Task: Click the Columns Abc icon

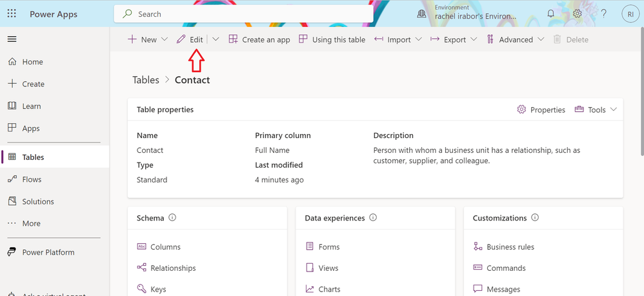Action: click(x=142, y=246)
